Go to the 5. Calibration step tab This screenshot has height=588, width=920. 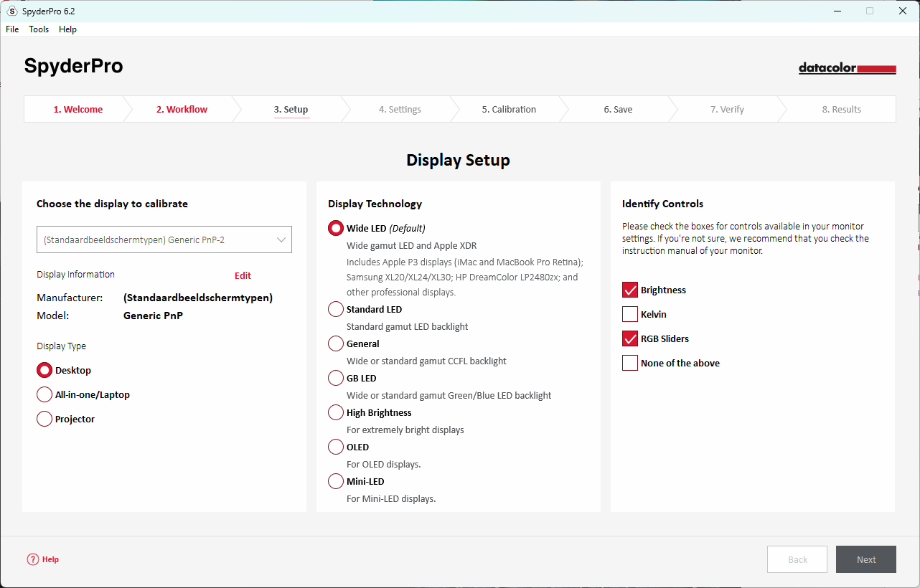(509, 110)
